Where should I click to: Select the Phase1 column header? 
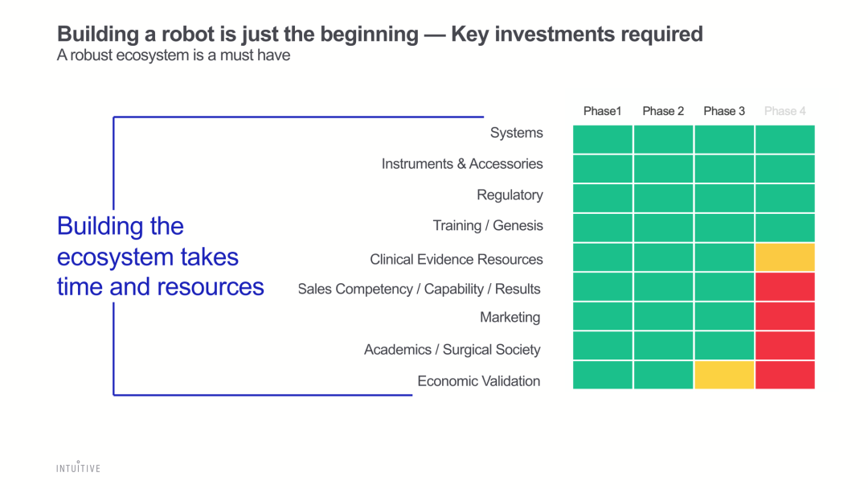(603, 111)
